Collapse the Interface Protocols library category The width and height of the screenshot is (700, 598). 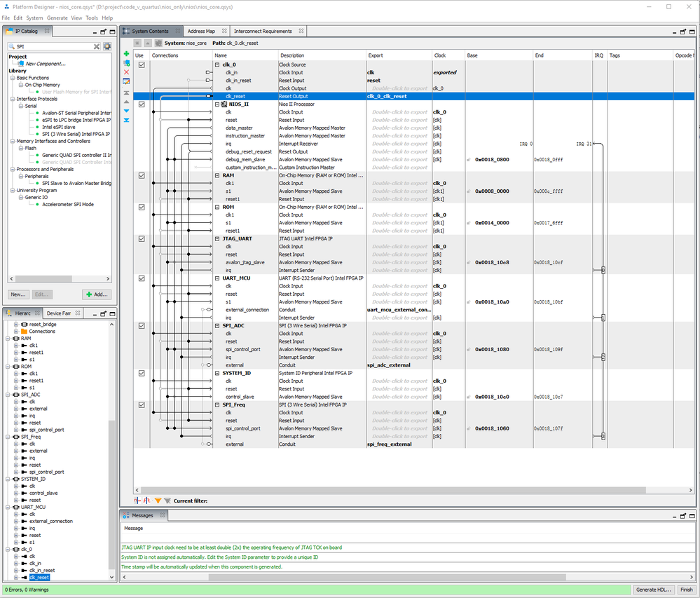pos(12,99)
